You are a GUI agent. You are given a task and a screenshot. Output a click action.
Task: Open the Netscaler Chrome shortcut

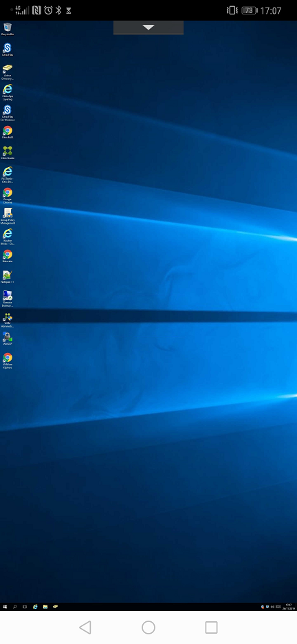8,255
